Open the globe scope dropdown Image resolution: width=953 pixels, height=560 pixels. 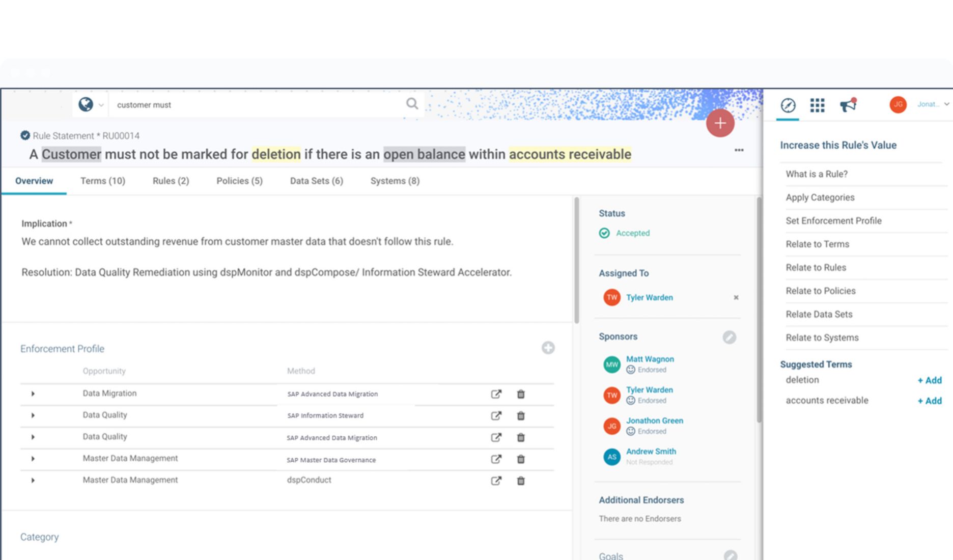tap(91, 105)
